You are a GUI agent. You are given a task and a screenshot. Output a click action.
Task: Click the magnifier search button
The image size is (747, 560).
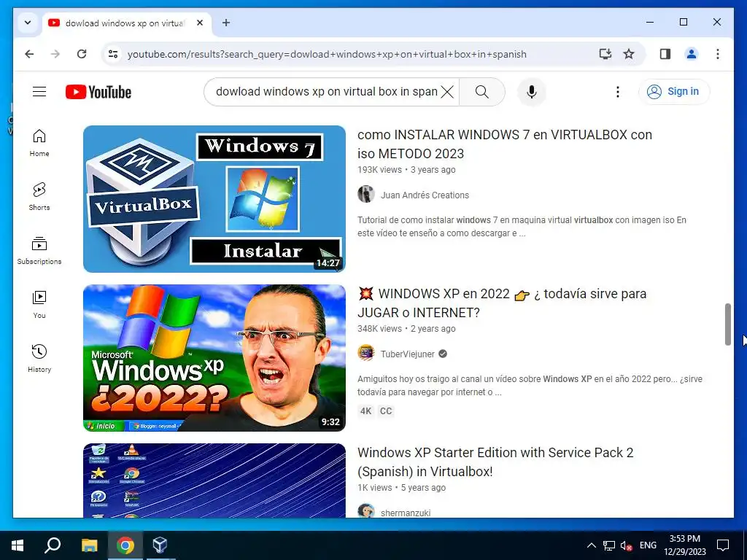point(482,91)
